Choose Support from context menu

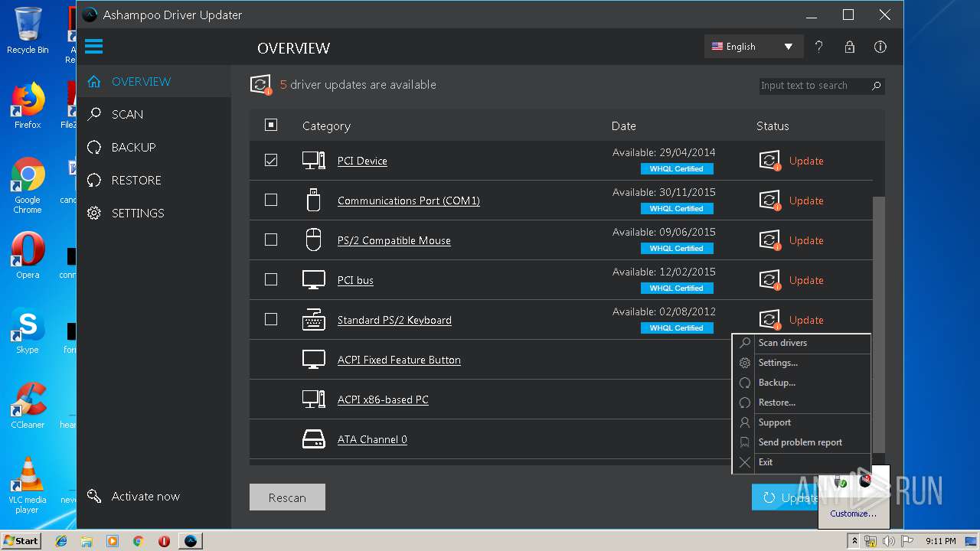point(802,422)
